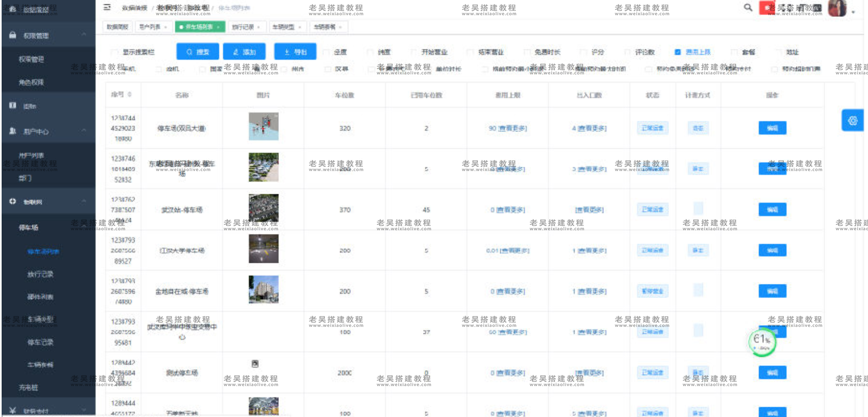This screenshot has width=868, height=417.
Task: Close the 放行记录 tab with its x
Action: click(x=259, y=27)
